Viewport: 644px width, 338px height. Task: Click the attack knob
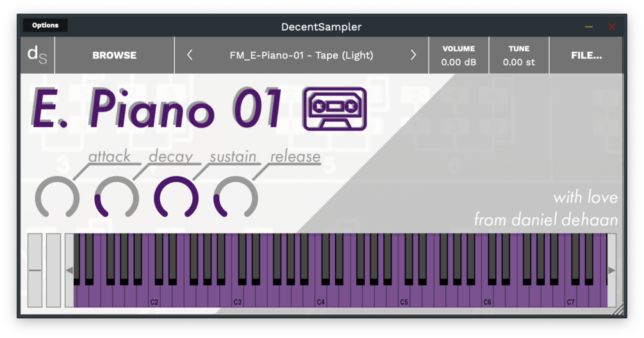57,198
